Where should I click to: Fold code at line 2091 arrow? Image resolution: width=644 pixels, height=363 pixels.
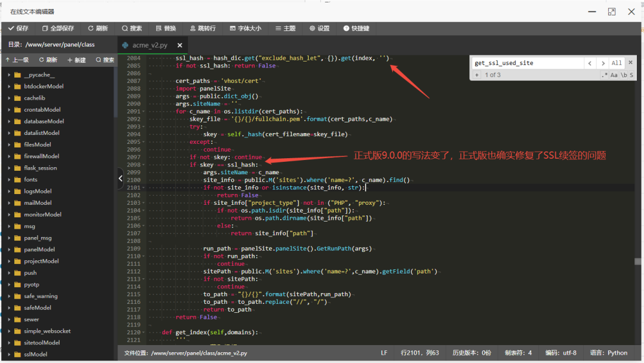[143, 112]
